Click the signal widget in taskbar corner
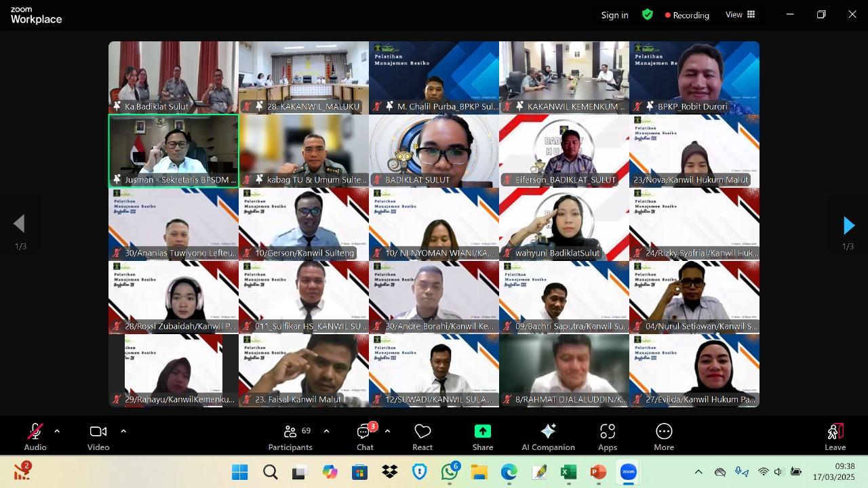 [x=22, y=472]
